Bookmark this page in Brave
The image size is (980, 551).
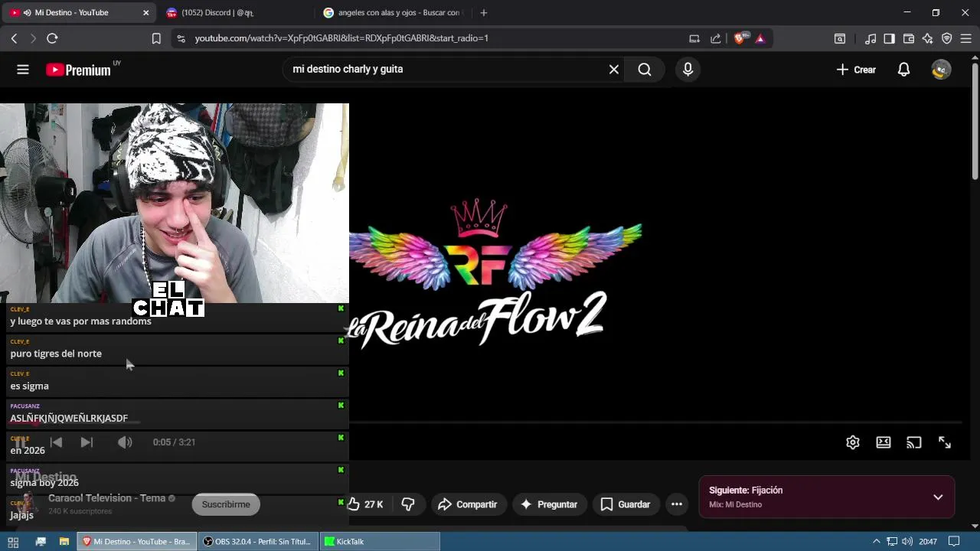156,38
